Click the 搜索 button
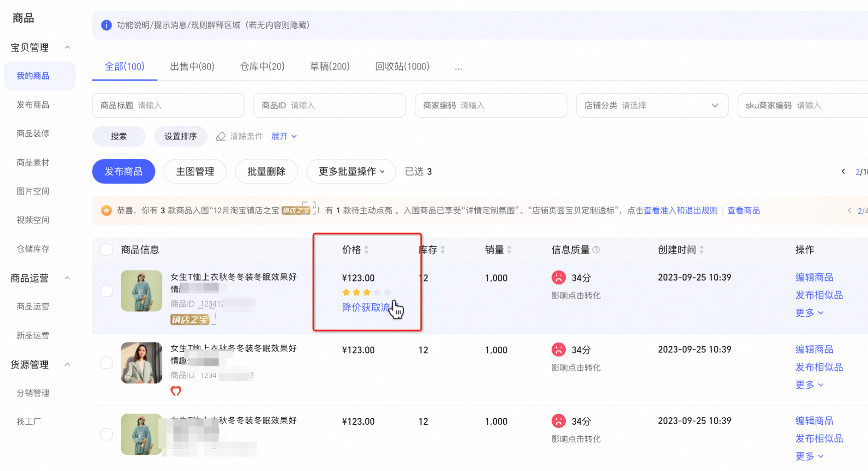868x471 pixels. tap(119, 136)
